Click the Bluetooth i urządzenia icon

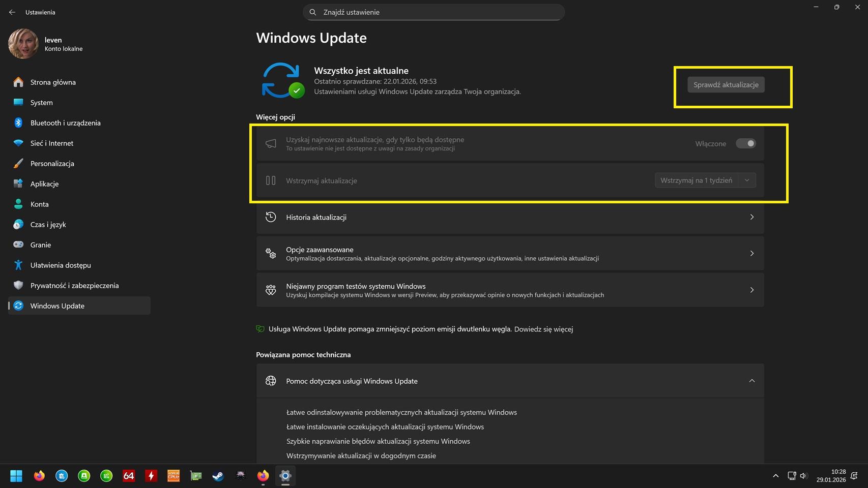tap(18, 123)
